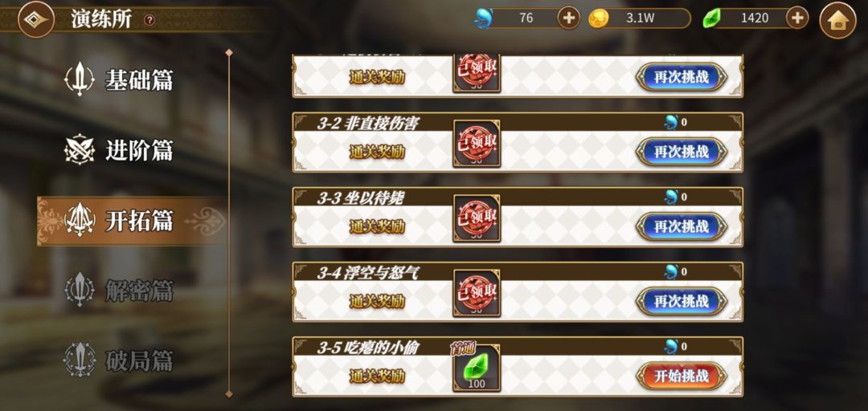Open the help question mark icon
Image resolution: width=868 pixels, height=411 pixels.
pyautogui.click(x=149, y=20)
